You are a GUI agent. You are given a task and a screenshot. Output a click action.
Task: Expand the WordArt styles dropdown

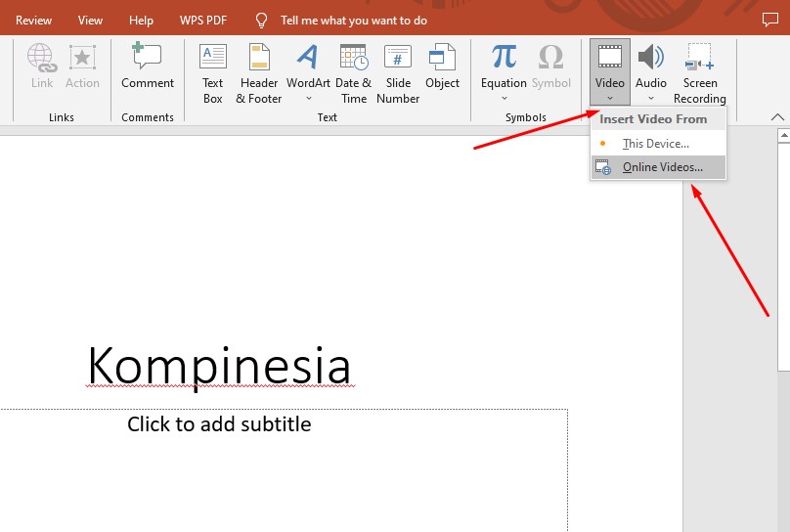[x=308, y=98]
